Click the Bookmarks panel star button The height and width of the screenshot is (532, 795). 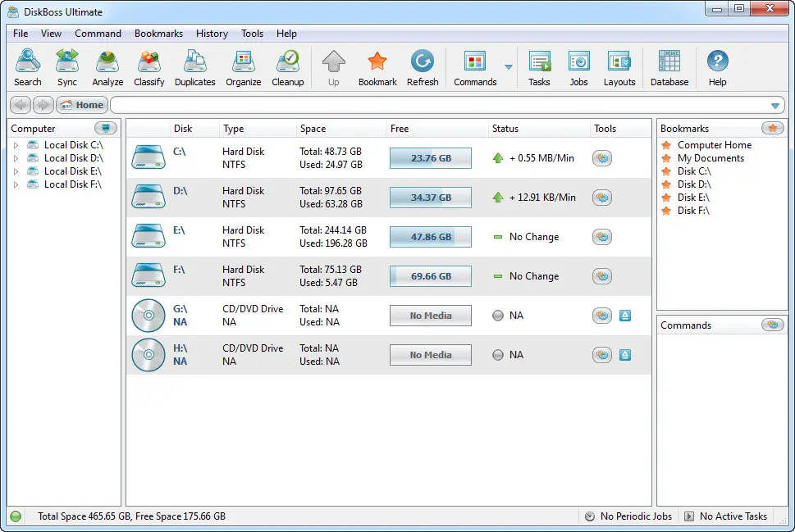pos(773,128)
